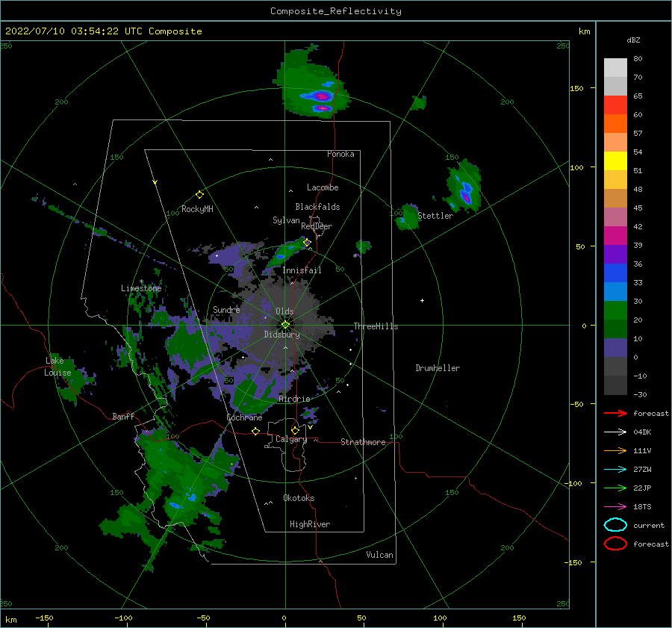Click the Ponoka city label
Viewport: 672px width, 628px height.
pyautogui.click(x=340, y=154)
